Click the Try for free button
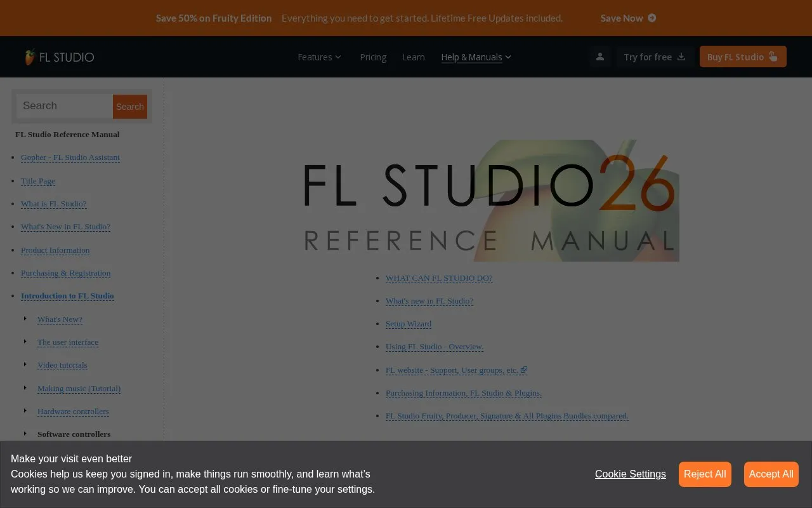This screenshot has height=508, width=812. tap(655, 57)
